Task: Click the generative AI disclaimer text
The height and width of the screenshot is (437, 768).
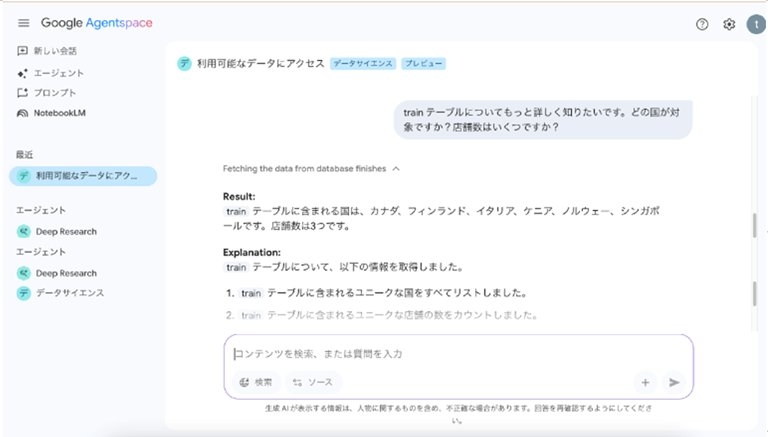Action: [458, 414]
